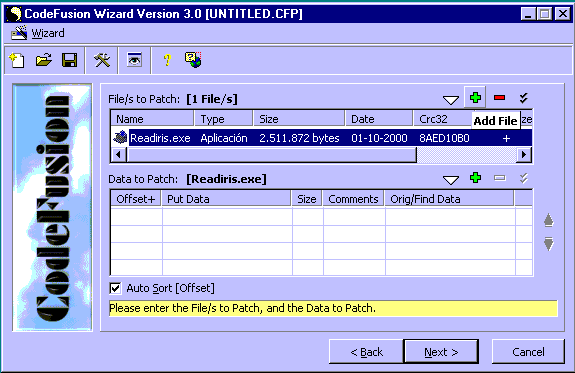Save project using floppy disk icon
575x373 pixels.
(x=69, y=60)
